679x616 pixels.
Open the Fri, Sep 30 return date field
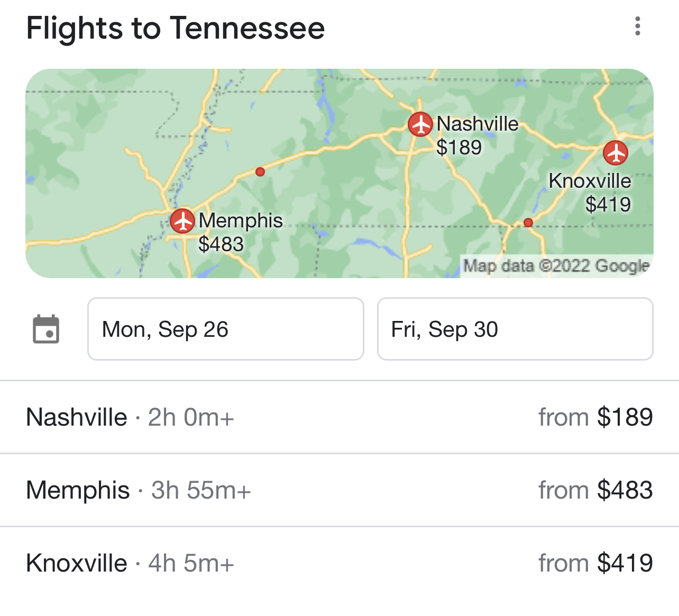tap(515, 329)
